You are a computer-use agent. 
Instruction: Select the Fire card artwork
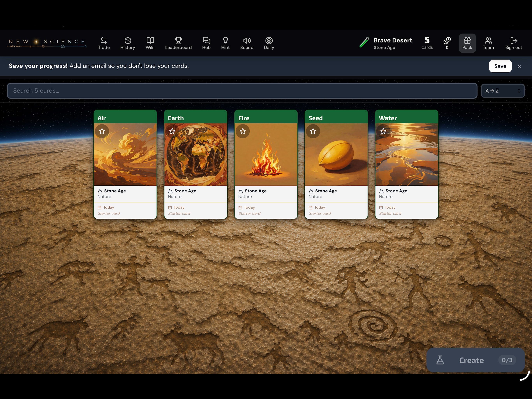tap(266, 154)
